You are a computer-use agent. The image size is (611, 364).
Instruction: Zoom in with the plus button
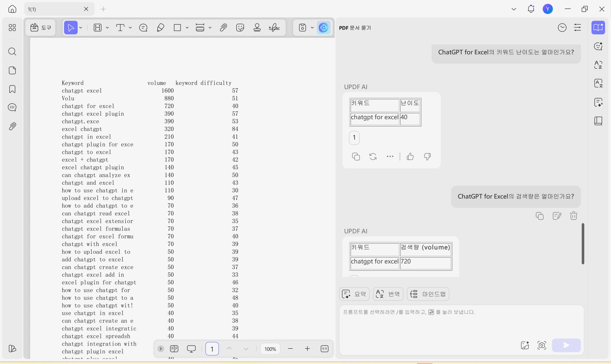[x=307, y=348]
